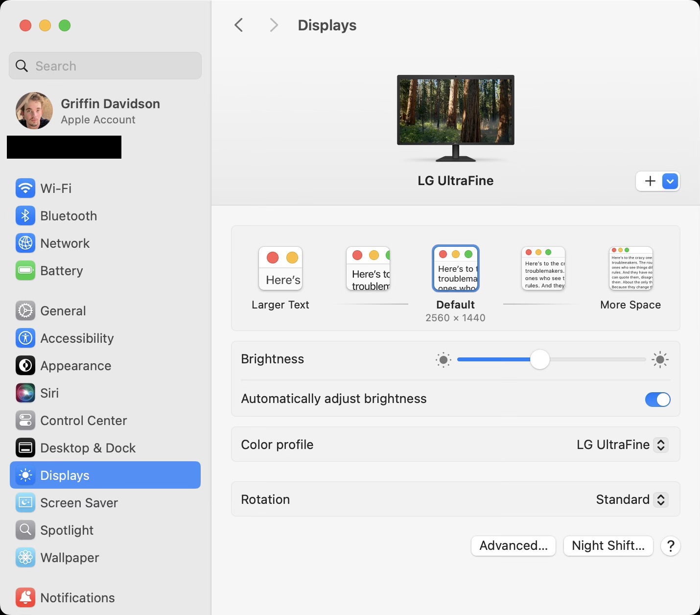This screenshot has height=615, width=700.
Task: Select Desktop & Dock label in sidebar
Action: [88, 448]
